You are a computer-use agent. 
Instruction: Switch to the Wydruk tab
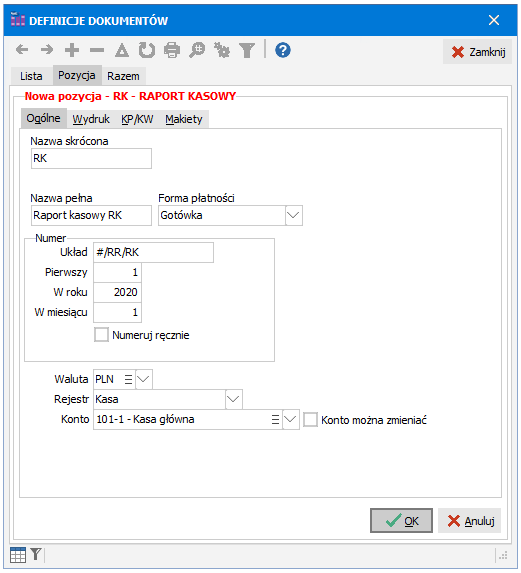click(91, 119)
